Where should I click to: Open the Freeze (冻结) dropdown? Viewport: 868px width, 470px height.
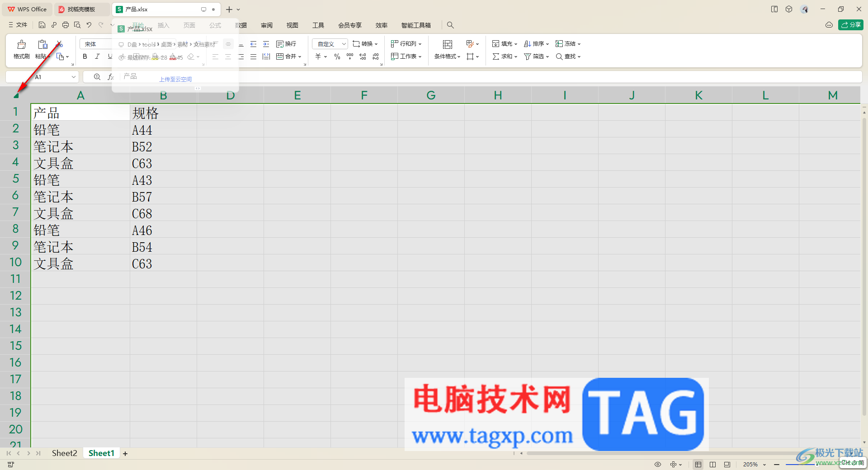(568, 44)
